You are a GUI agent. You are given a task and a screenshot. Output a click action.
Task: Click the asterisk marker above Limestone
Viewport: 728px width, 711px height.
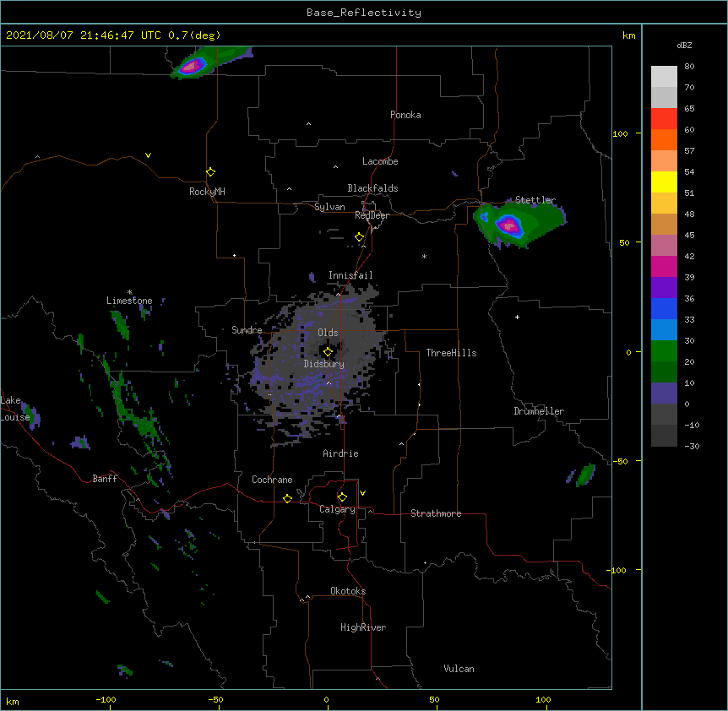coord(129,292)
